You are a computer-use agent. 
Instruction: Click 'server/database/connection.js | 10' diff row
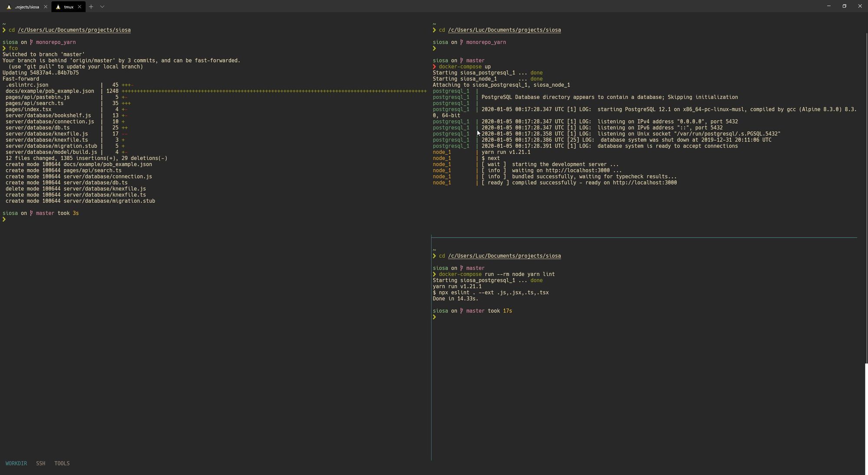click(x=65, y=122)
